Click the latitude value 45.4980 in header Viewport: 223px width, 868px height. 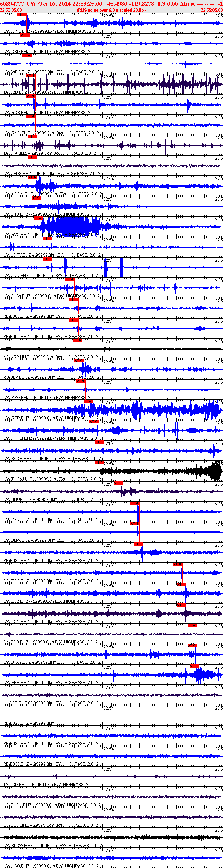tap(117, 3)
